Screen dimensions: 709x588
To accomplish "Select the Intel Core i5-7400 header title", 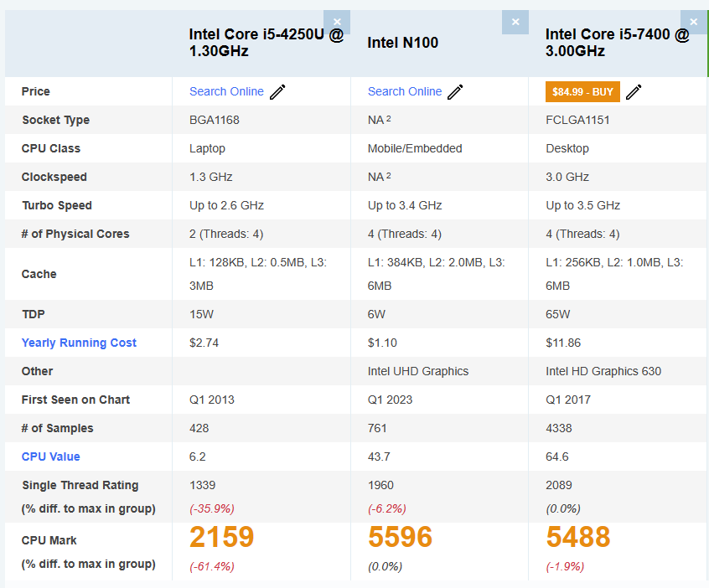I will tap(617, 43).
